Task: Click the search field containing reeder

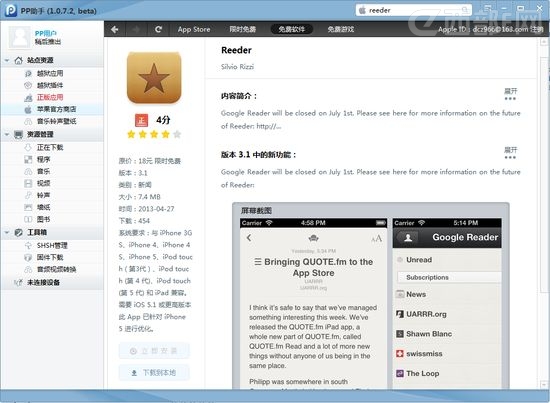Action: 414,10
